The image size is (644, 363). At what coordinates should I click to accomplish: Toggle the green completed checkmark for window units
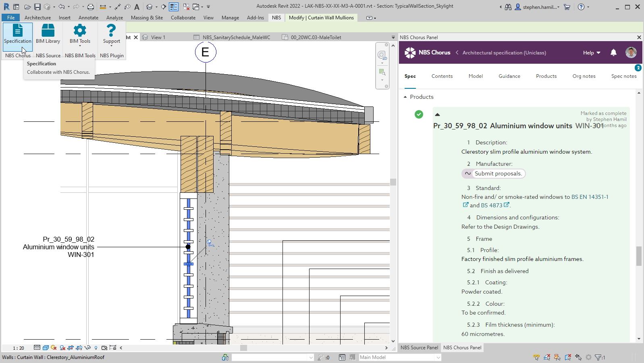419,115
